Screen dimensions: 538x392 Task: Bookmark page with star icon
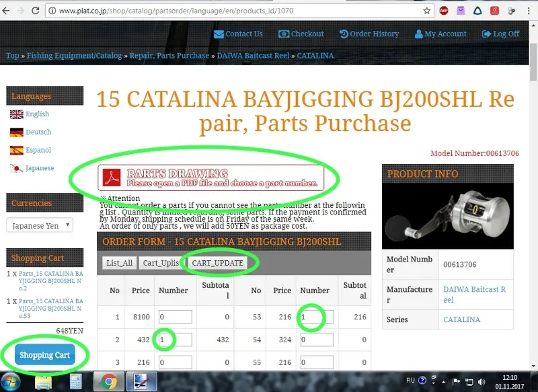[426, 11]
